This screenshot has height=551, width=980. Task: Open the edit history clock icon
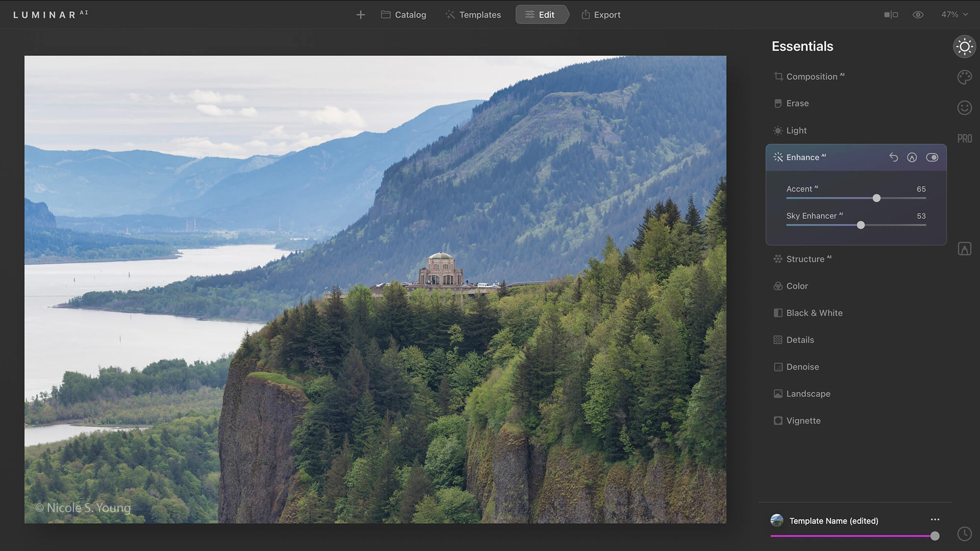pyautogui.click(x=964, y=534)
